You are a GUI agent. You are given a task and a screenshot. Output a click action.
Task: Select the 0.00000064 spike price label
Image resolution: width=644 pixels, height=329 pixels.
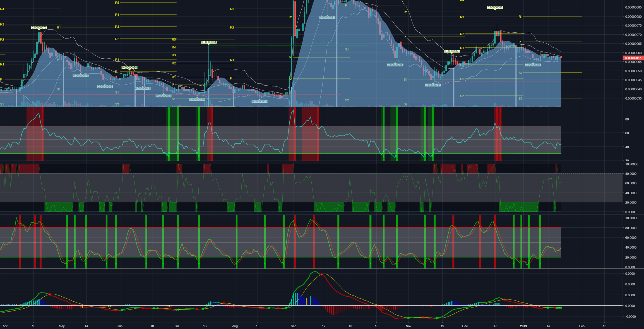tap(208, 42)
